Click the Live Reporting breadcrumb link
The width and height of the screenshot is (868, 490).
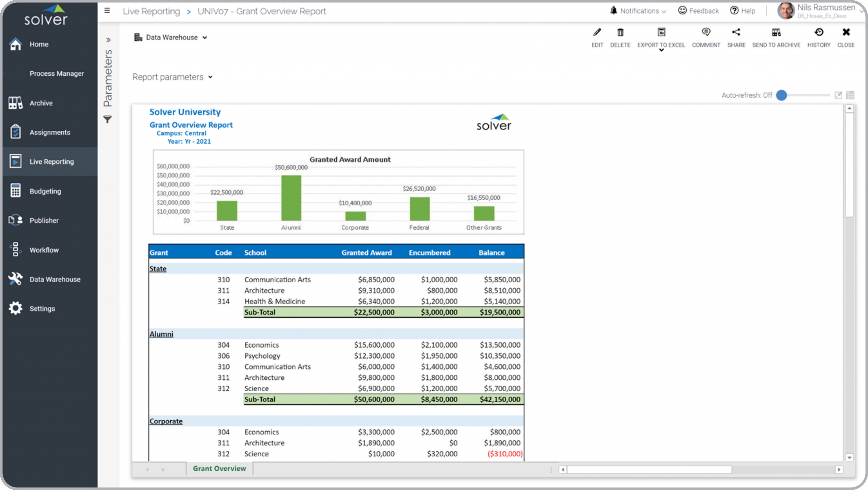151,11
